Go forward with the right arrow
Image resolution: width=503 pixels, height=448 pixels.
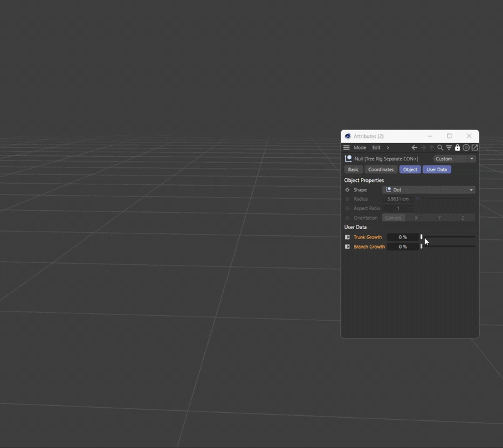[x=423, y=148]
